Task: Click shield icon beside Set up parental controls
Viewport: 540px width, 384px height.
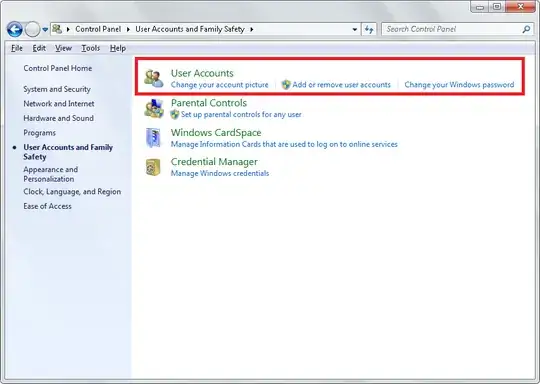Action: click(x=175, y=114)
